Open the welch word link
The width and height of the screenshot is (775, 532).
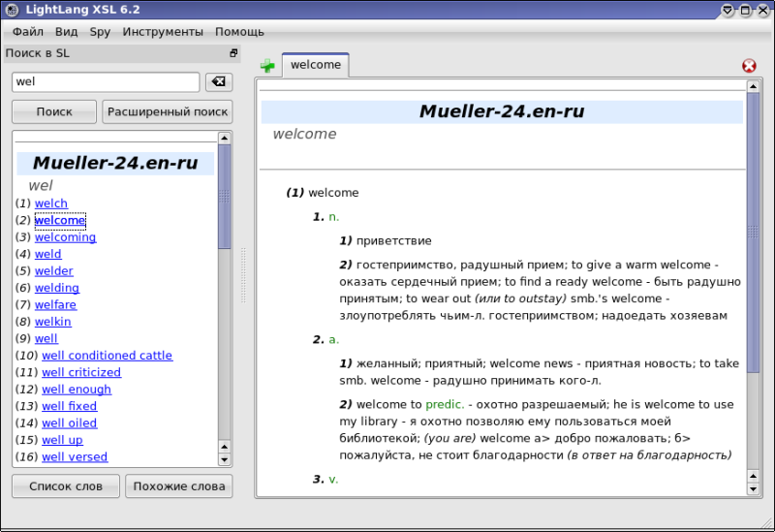(51, 203)
